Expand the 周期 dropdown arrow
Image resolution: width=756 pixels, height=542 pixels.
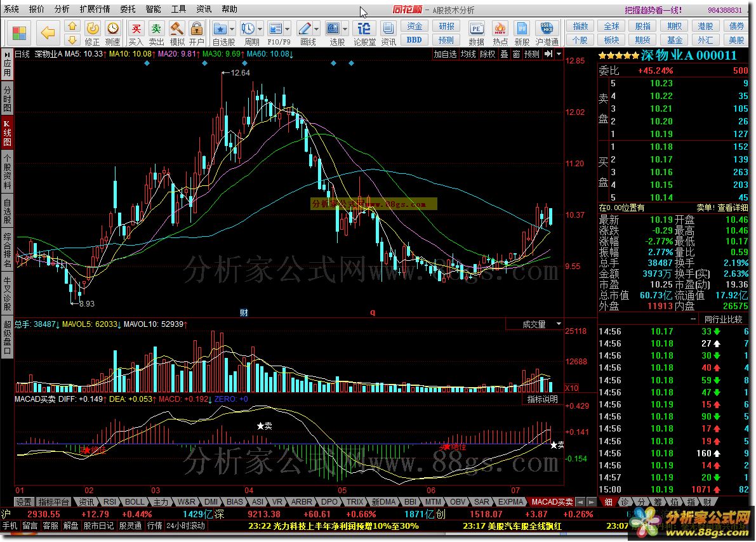coord(260,29)
